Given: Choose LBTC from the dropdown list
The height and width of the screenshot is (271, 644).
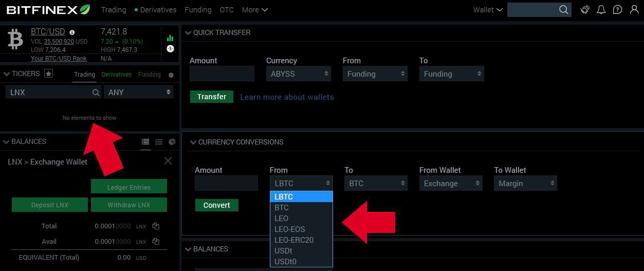Looking at the screenshot, I should 301,197.
